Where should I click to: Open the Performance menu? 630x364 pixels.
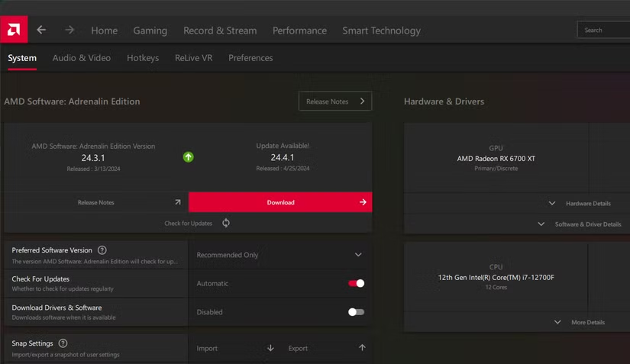(x=299, y=31)
